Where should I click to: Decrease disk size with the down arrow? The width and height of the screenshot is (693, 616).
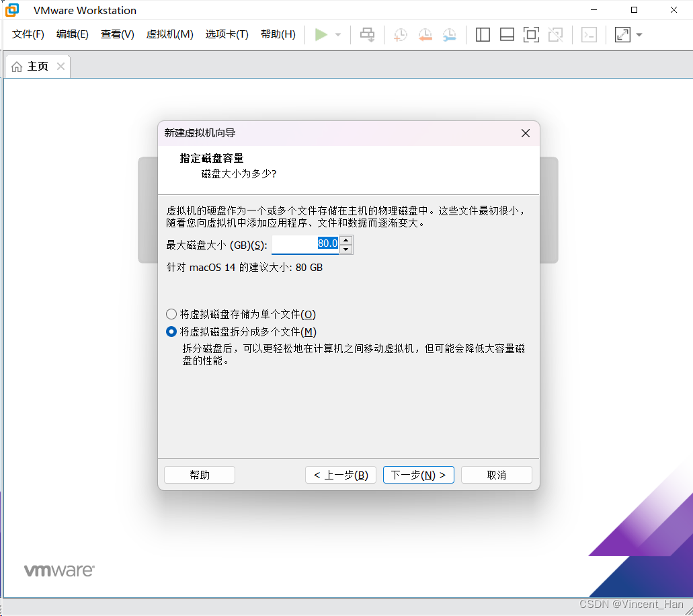coord(346,249)
